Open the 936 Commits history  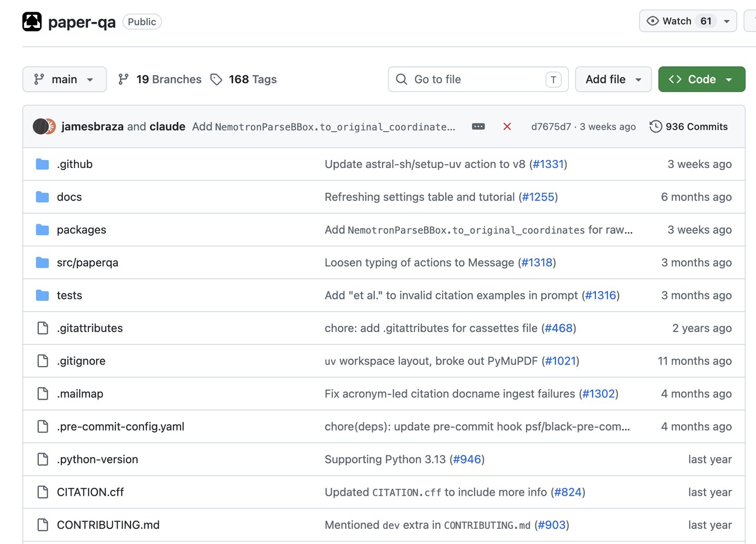click(x=688, y=127)
